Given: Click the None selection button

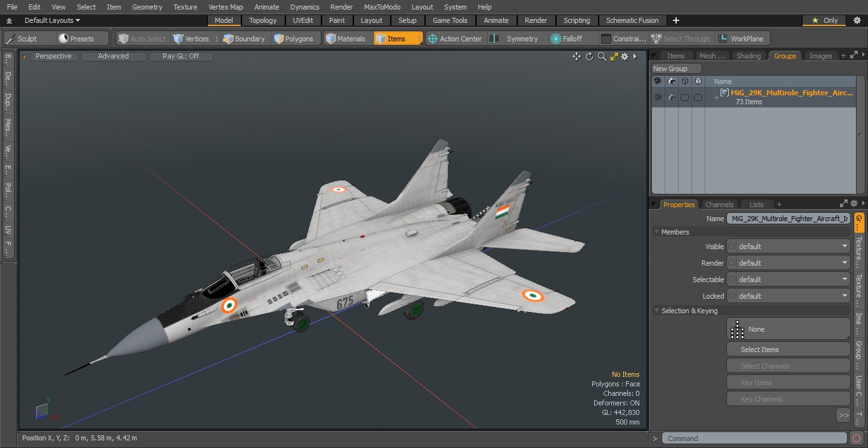Looking at the screenshot, I should (x=789, y=329).
